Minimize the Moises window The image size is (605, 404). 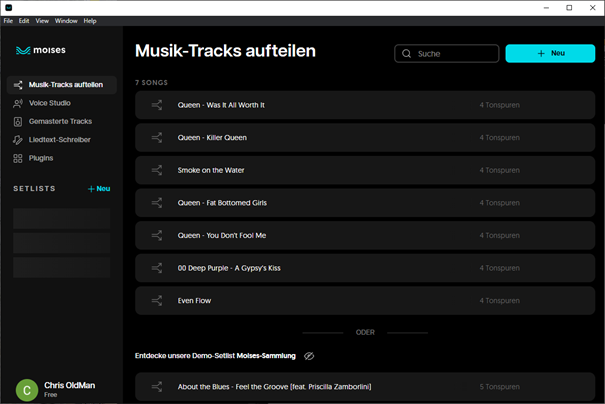coord(546,8)
